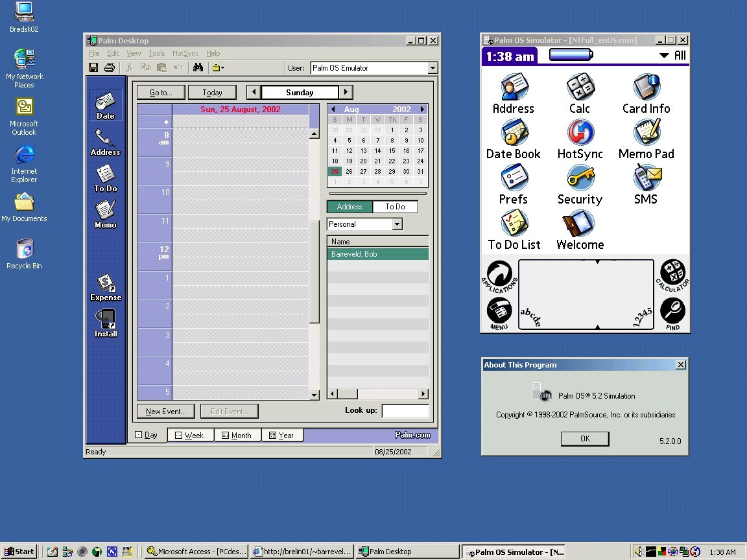This screenshot has height=560, width=747.
Task: Click the Print toolbar icon
Action: pyautogui.click(x=110, y=67)
